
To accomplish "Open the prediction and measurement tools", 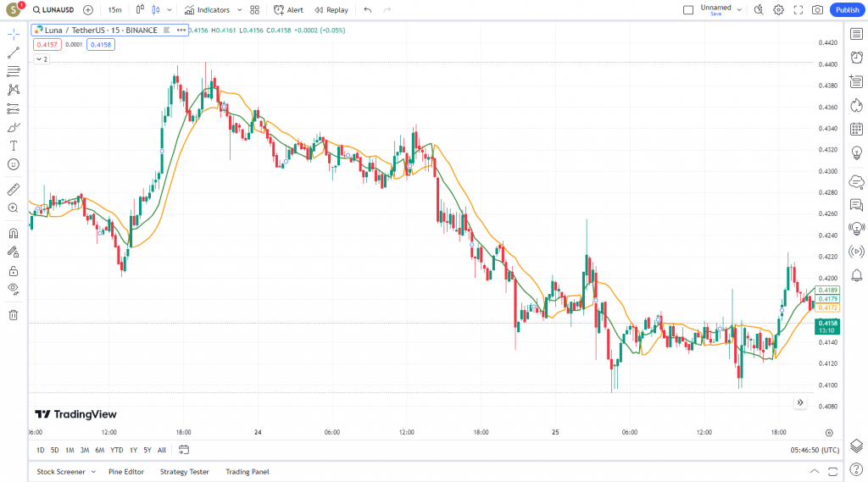I will pyautogui.click(x=14, y=108).
